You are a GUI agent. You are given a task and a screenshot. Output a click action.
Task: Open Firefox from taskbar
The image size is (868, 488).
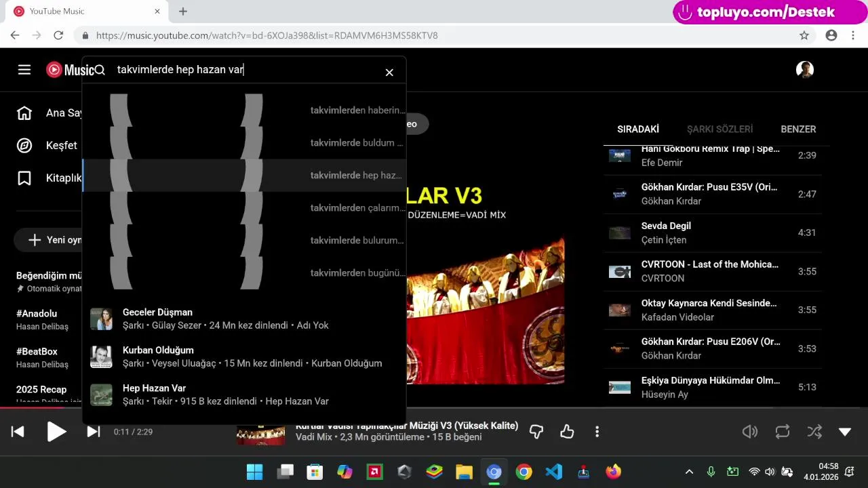click(613, 472)
